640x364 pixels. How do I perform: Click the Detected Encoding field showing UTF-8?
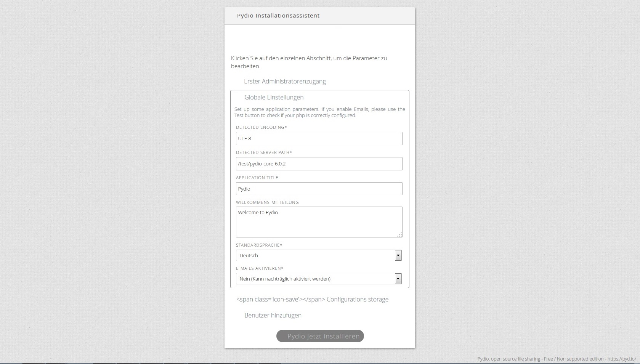point(319,138)
